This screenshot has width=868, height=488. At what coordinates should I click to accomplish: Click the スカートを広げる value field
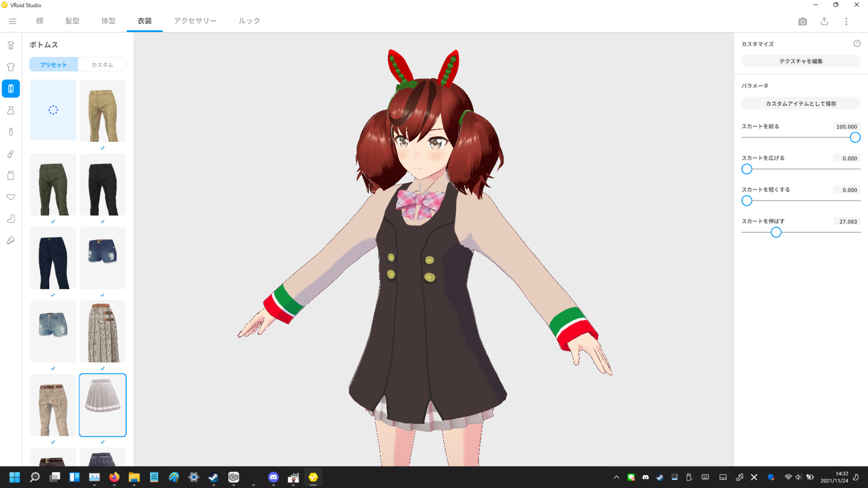(847, 158)
